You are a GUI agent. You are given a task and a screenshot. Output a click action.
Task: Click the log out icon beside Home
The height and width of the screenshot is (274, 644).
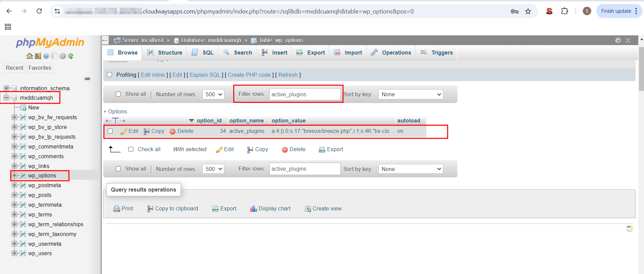(38, 56)
